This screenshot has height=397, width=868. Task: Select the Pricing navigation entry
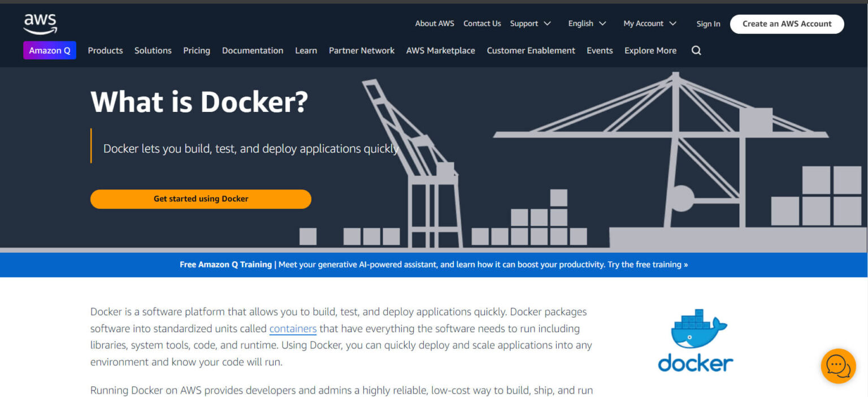(x=196, y=50)
